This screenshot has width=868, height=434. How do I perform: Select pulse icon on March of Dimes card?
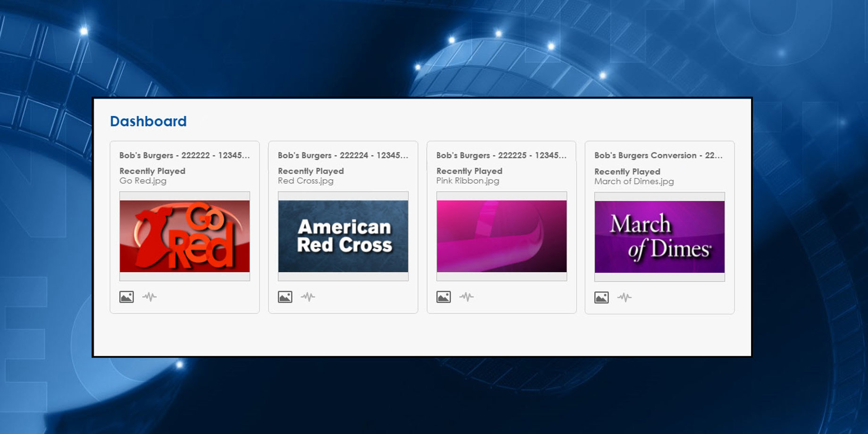click(x=625, y=297)
